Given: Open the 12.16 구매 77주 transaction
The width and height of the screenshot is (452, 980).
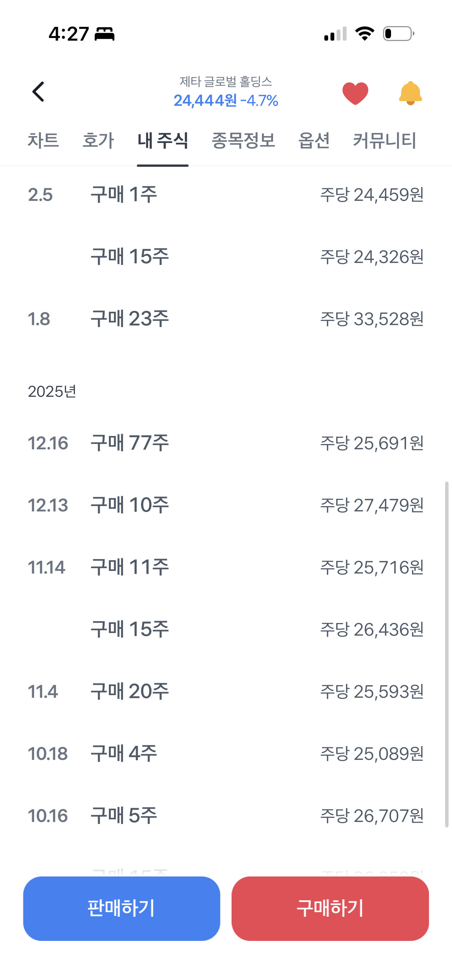Looking at the screenshot, I should pyautogui.click(x=225, y=443).
